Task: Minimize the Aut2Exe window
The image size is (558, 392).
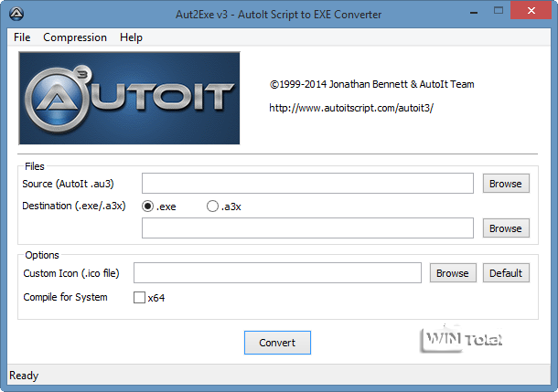Action: click(x=473, y=13)
